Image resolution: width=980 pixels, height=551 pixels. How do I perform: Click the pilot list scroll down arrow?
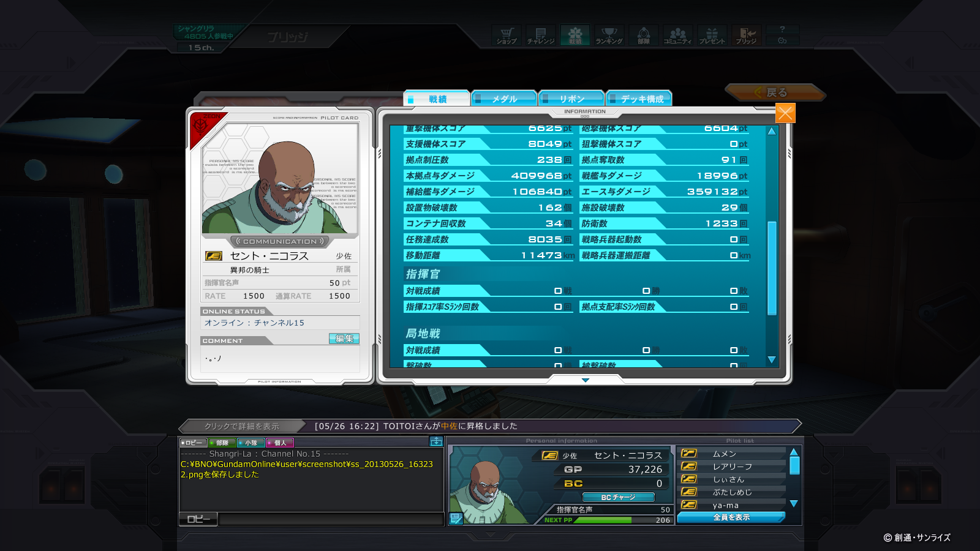[x=794, y=504]
